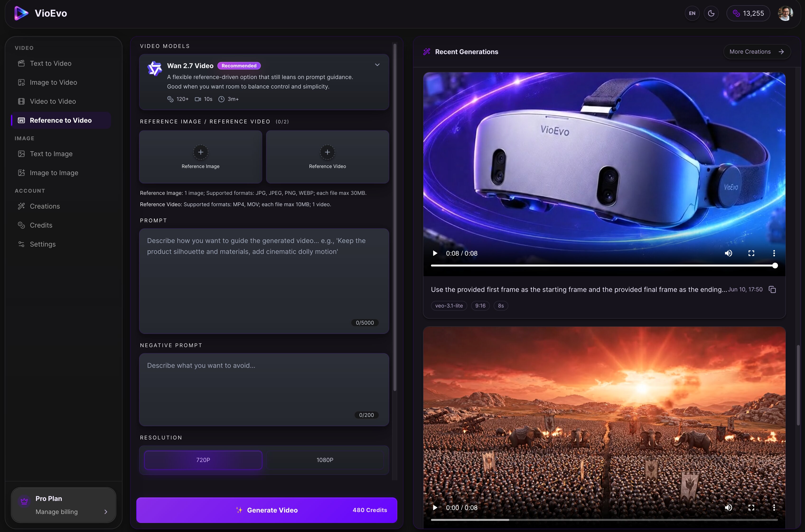Play the VR headset video
The height and width of the screenshot is (532, 805).
[435, 253]
